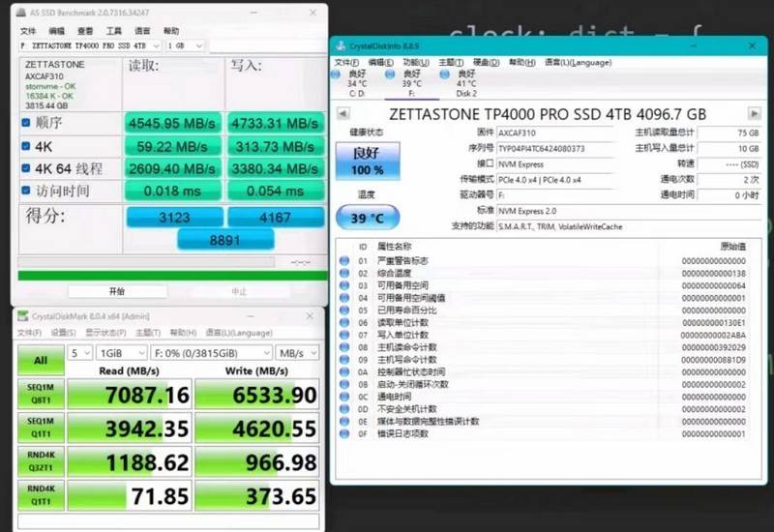
Task: Click the 原始值 column header
Action: tap(733, 247)
